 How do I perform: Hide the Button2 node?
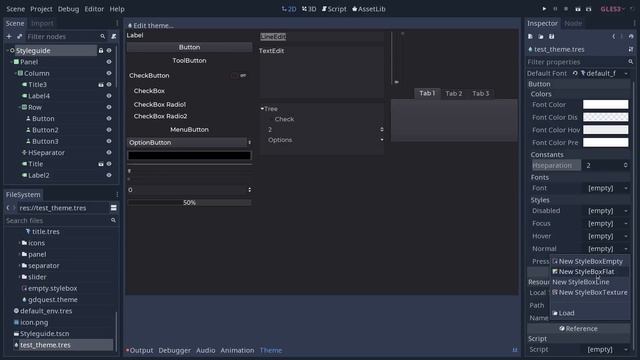(x=109, y=130)
